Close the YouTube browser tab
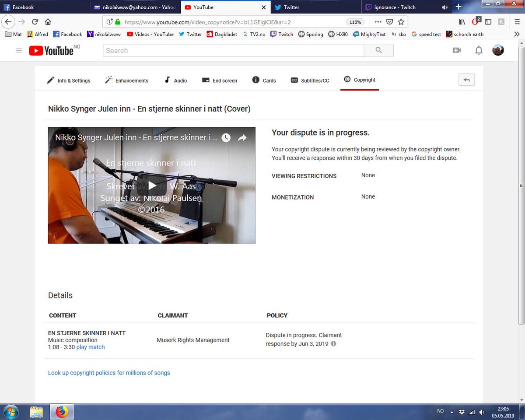This screenshot has width=525, height=420. tap(263, 7)
